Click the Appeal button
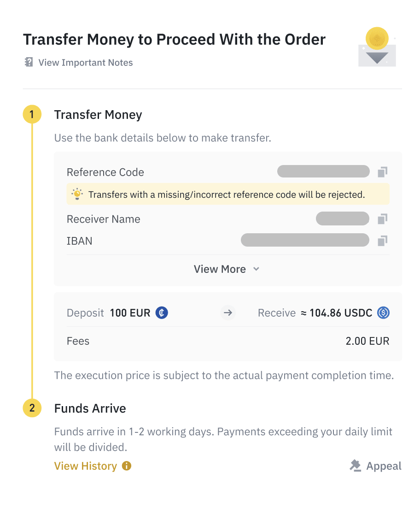 [x=384, y=466]
